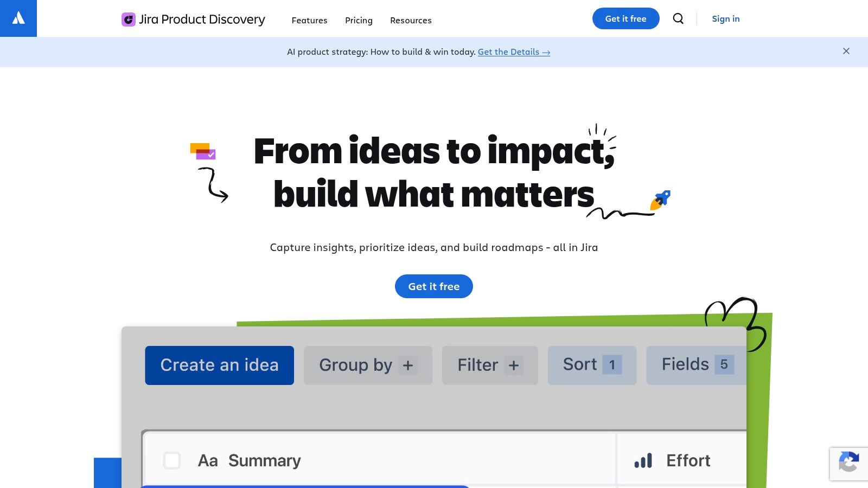Screen dimensions: 868x488
Task: Click the 'From ideas to impact' headline
Action: 434,172
